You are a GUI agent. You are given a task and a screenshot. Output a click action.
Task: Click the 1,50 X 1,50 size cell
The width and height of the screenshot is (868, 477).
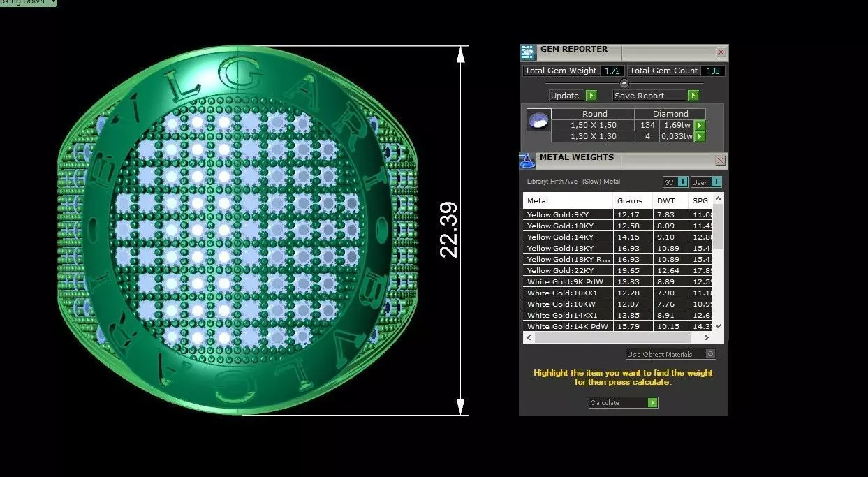point(593,125)
